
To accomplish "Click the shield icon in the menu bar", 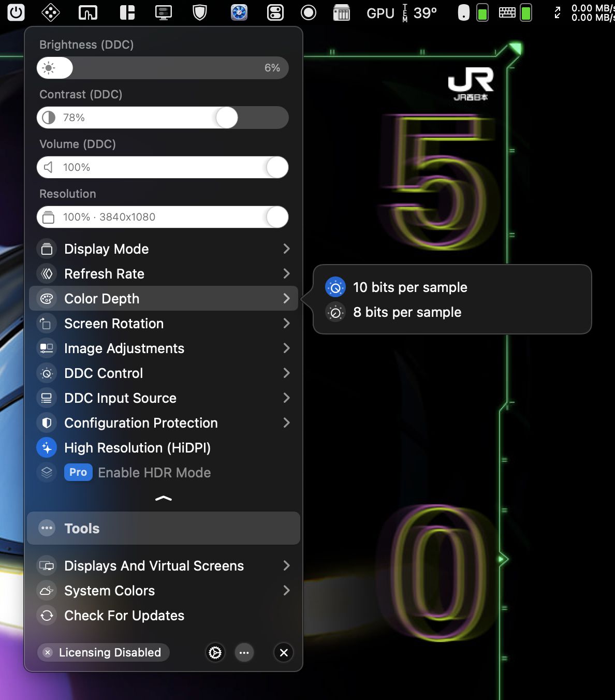I will [200, 12].
